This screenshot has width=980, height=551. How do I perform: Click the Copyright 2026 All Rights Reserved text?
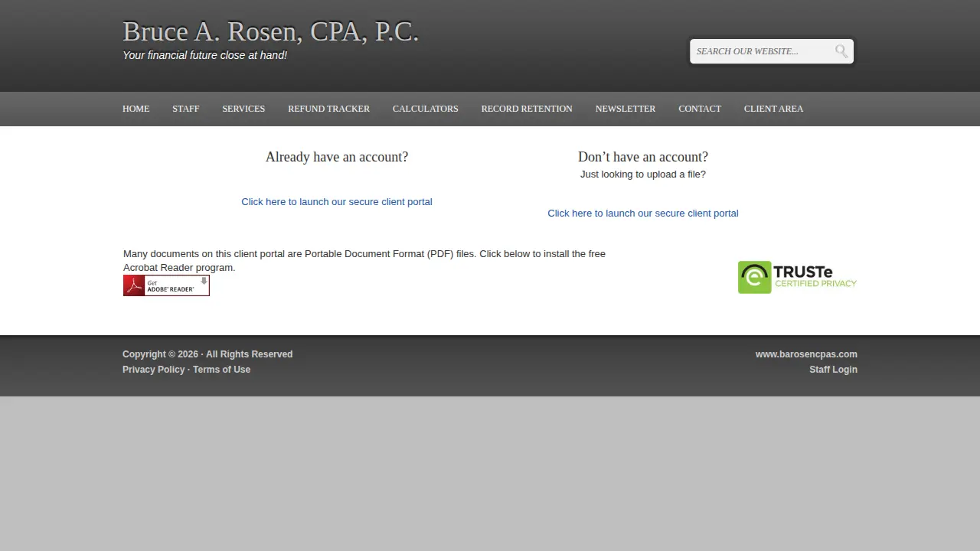pos(207,354)
